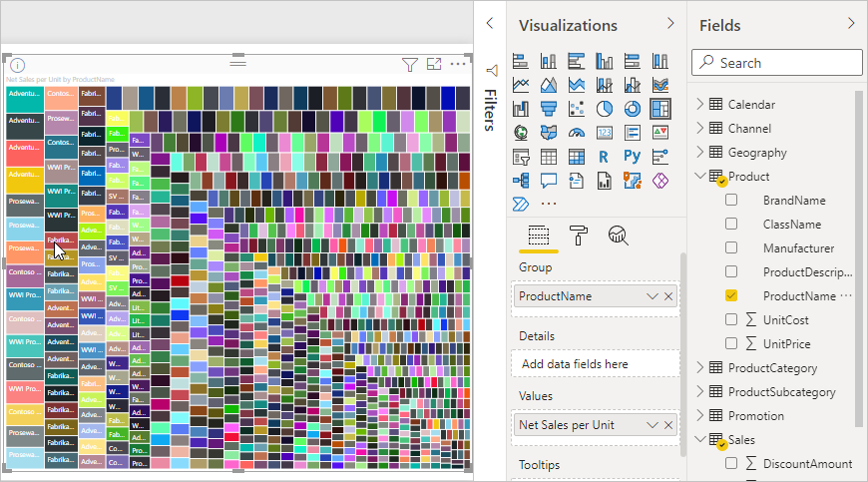Open the Analytics magnifier tab
The width and height of the screenshot is (868, 482).
point(619,236)
